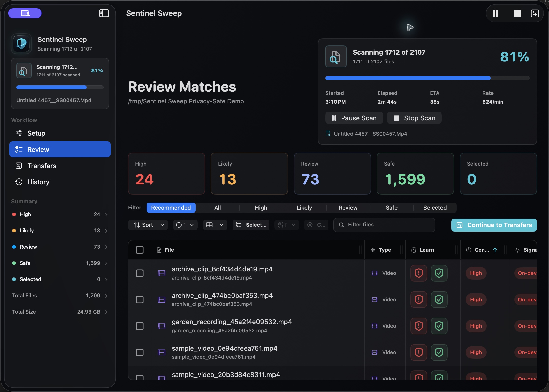Switch filter to the Likely tab
Screen dimensions: 549x392
[x=304, y=208]
